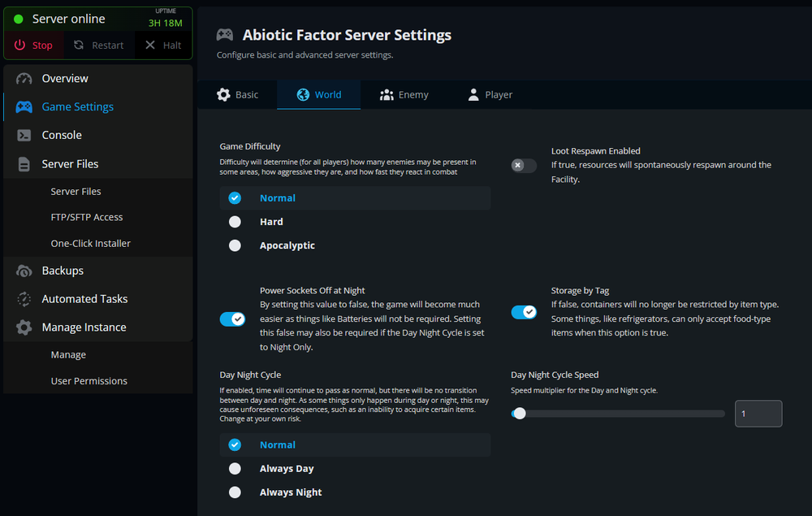Click the Basic tab gear icon
The height and width of the screenshot is (516, 812).
pos(223,95)
